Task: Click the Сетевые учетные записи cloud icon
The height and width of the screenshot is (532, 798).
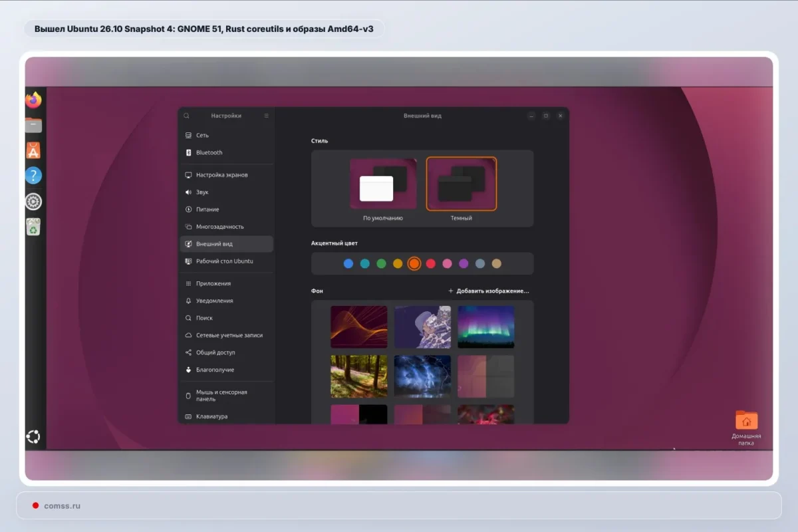Action: pos(188,335)
